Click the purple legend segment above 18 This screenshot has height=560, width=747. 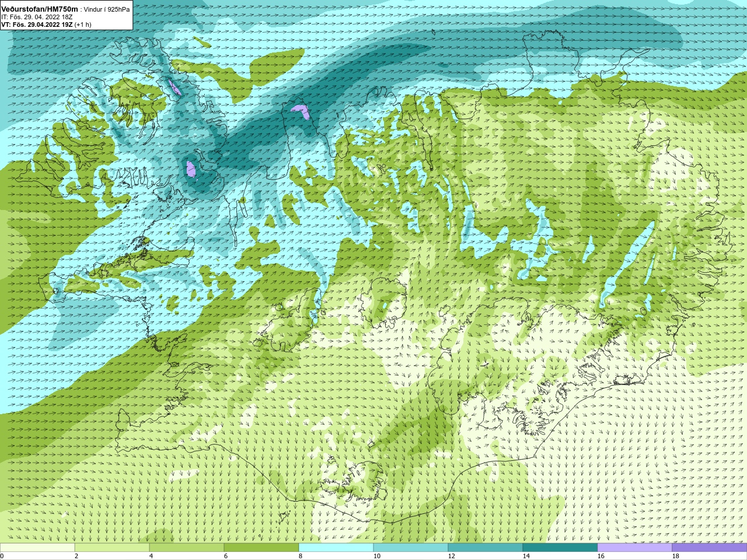710,548
